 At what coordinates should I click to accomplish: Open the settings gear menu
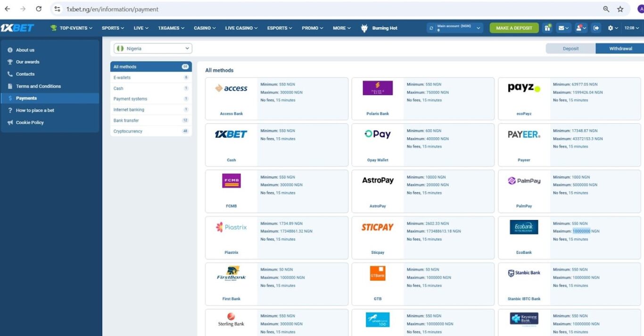point(613,28)
